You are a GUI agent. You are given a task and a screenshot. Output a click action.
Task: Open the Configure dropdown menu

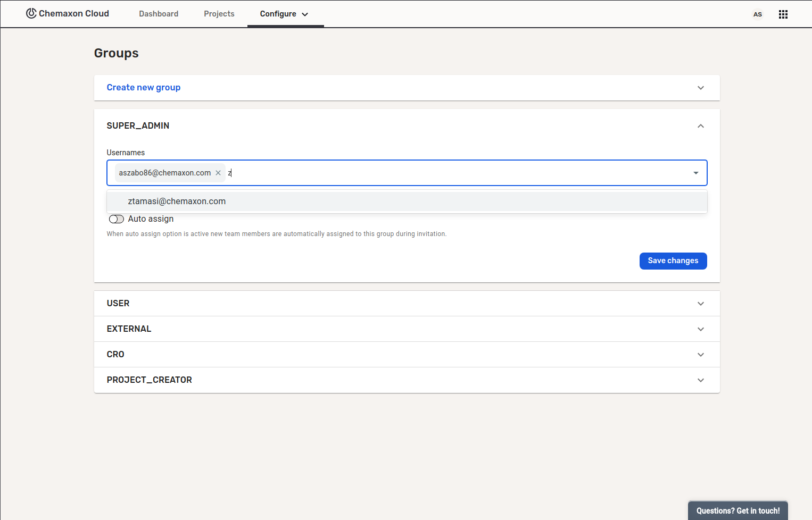(x=284, y=14)
